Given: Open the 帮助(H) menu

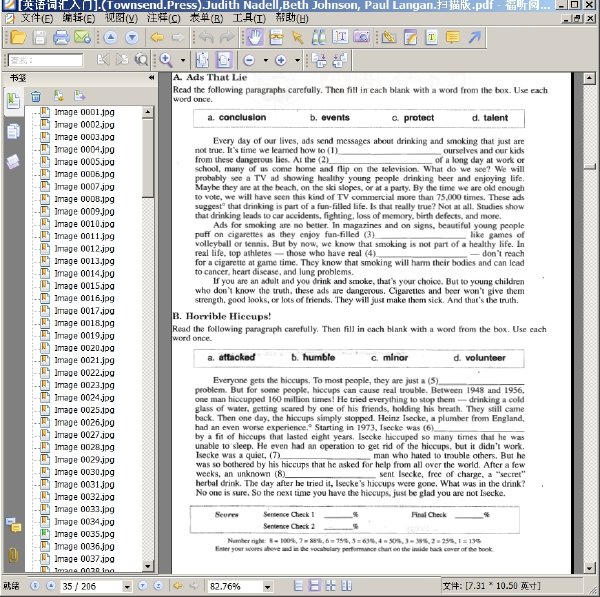Looking at the screenshot, I should coord(292,18).
